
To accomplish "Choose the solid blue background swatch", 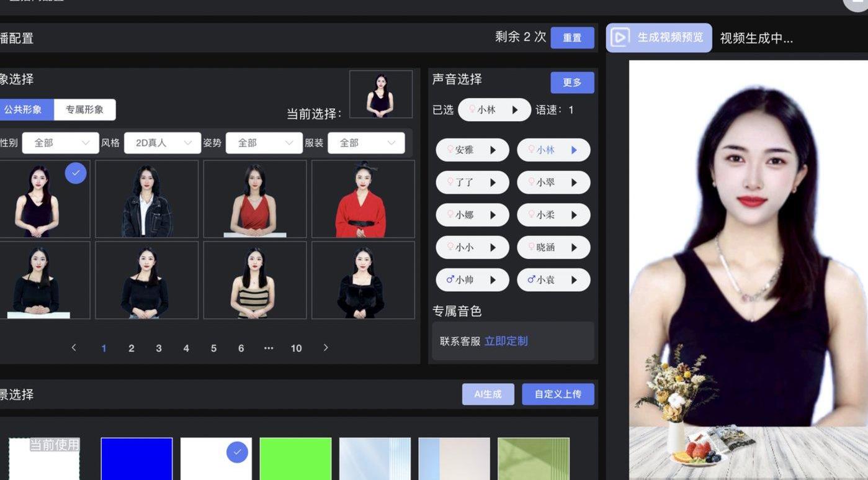I will [x=136, y=458].
